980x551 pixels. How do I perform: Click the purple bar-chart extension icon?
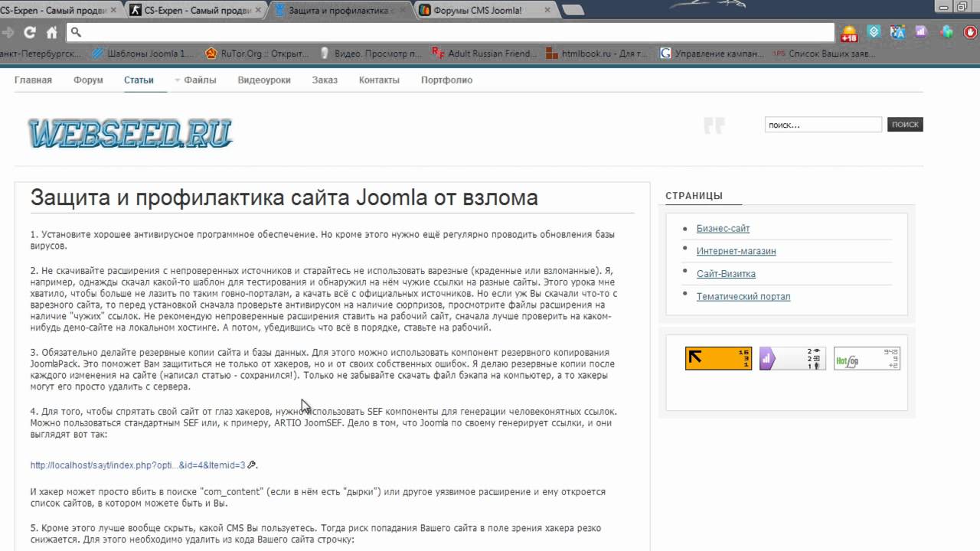(x=921, y=32)
